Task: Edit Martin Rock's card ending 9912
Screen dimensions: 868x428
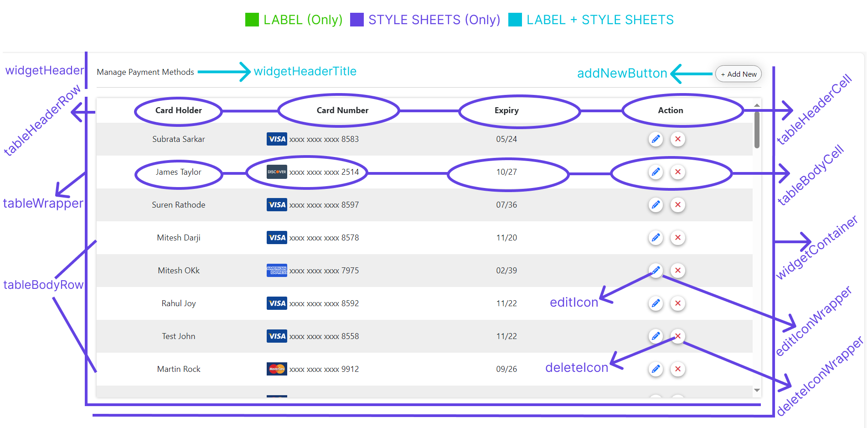Action: pos(656,369)
